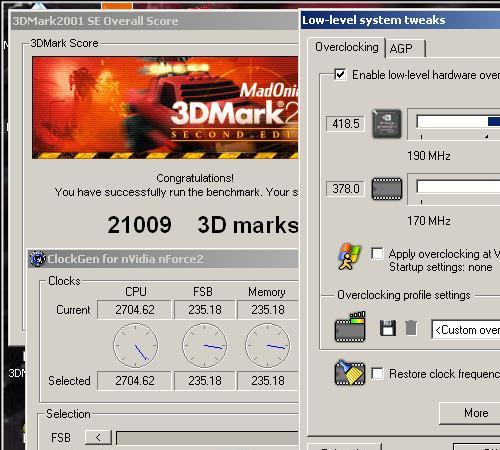Image resolution: width=500 pixels, height=450 pixels.
Task: Toggle Restore clock frequencies checkbox
Action: (x=377, y=373)
